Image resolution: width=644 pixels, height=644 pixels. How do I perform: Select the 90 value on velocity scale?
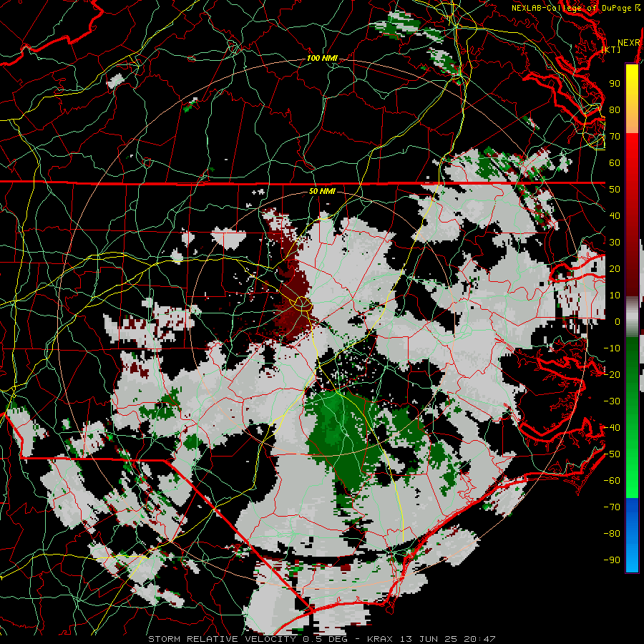(x=615, y=84)
